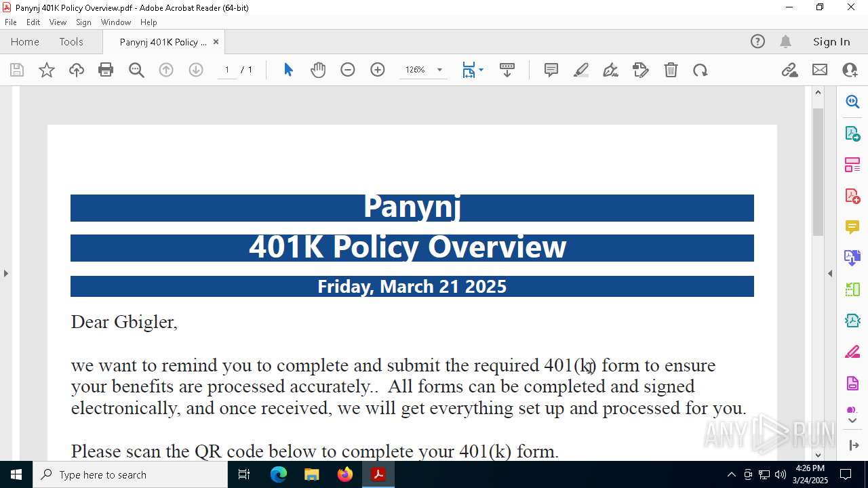This screenshot has width=868, height=488.
Task: Click the share with others person icon
Action: click(850, 70)
